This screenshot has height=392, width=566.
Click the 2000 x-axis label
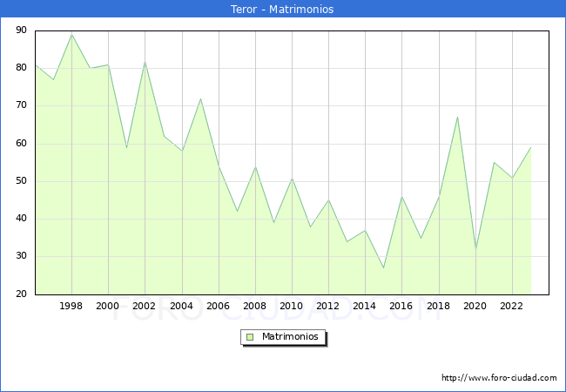[108, 306]
